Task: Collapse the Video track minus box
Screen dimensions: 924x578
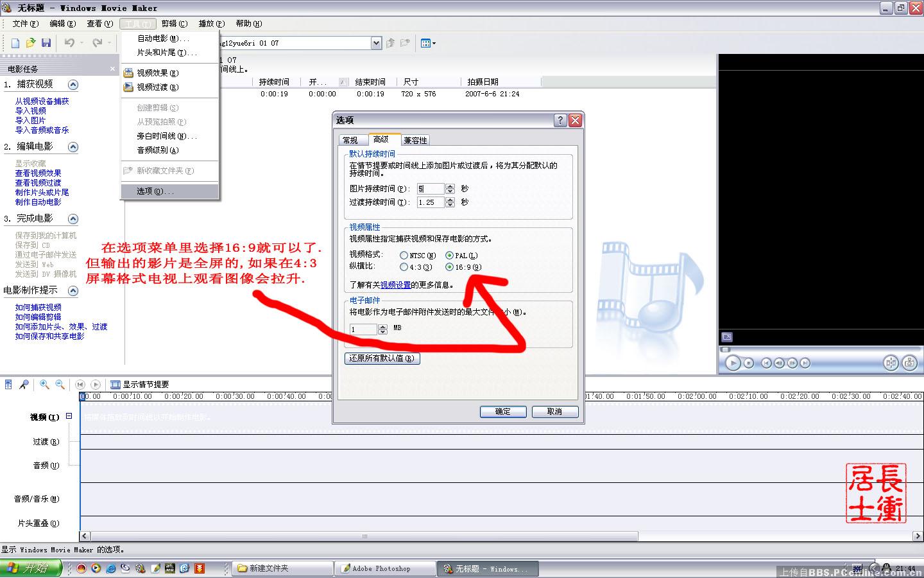Action: point(69,416)
